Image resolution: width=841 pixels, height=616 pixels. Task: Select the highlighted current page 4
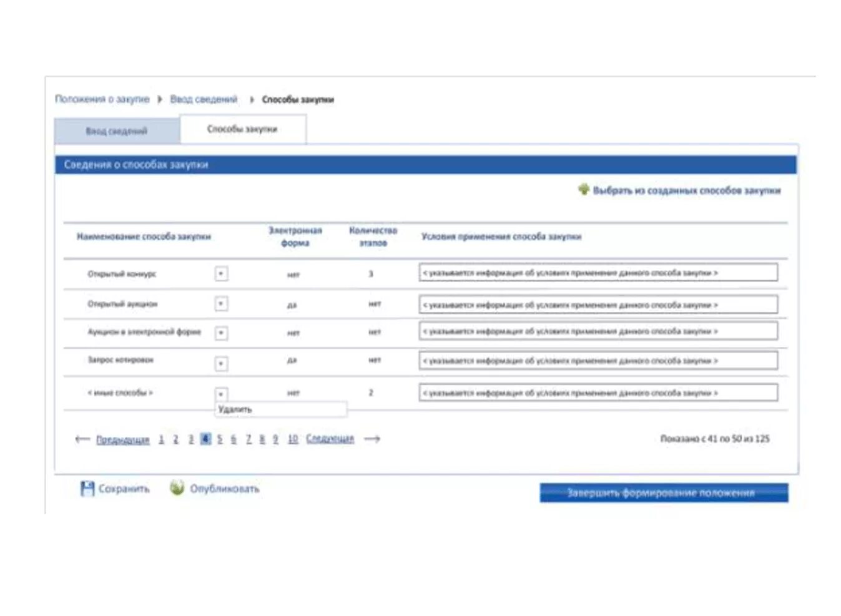(205, 439)
